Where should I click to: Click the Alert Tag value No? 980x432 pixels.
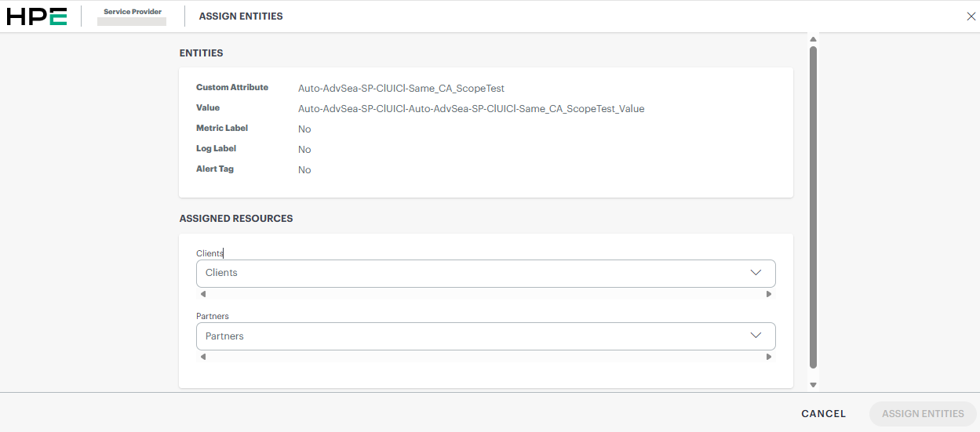coord(304,170)
